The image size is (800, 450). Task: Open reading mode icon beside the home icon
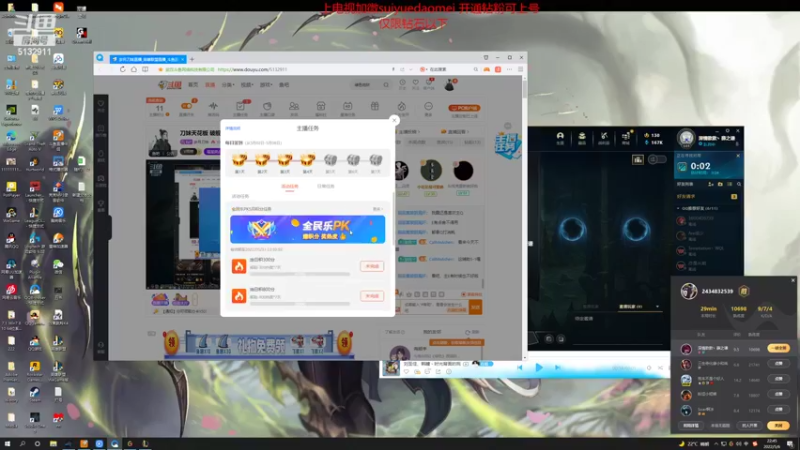pos(145,69)
